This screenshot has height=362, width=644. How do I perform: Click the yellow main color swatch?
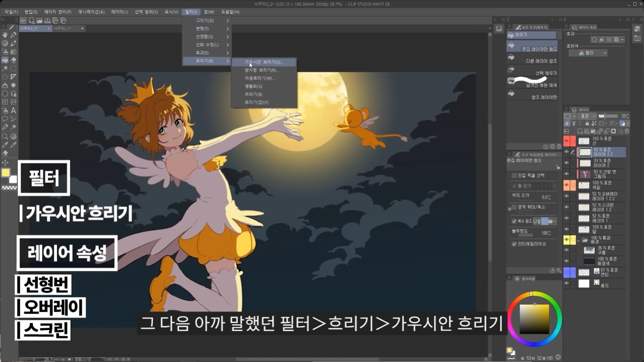(x=5, y=173)
